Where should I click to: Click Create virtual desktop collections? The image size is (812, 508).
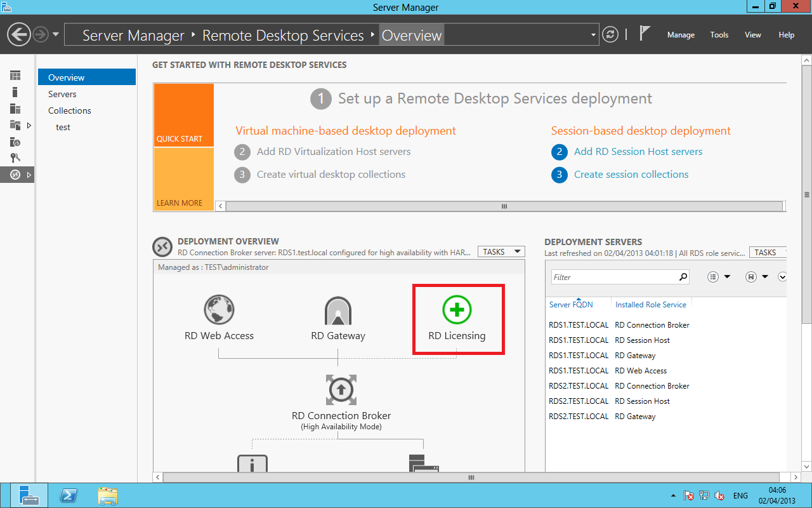tap(331, 175)
